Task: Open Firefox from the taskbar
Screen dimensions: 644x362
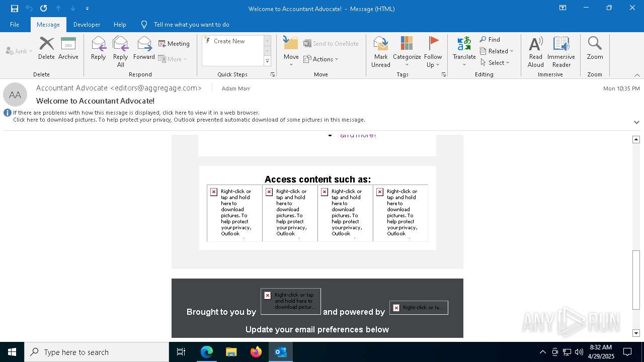Action: pos(256,352)
